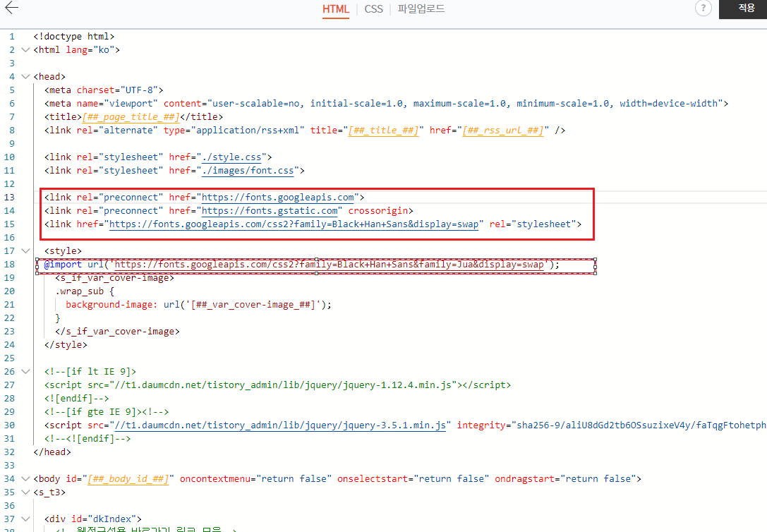
Task: Follow the https://fonts.gstatic.com link
Action: coord(270,211)
